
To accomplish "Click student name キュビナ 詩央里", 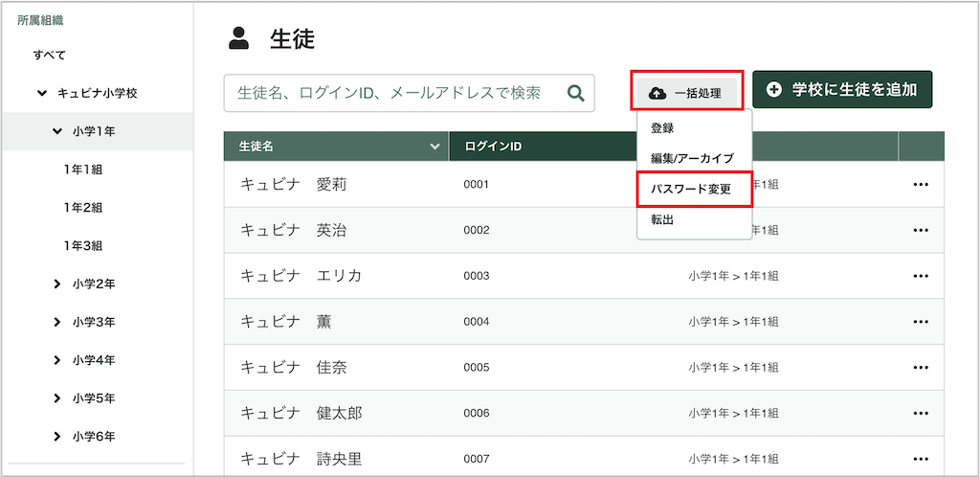I will [301, 459].
